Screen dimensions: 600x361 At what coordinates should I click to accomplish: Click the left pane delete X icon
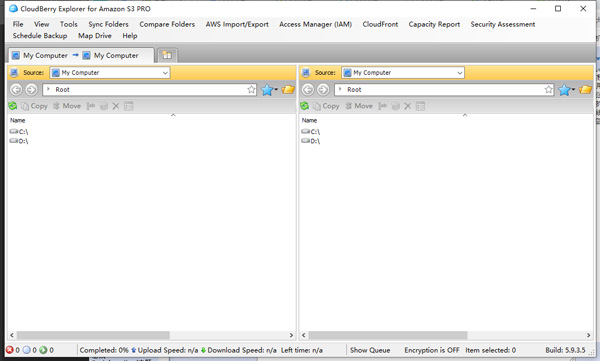tap(116, 106)
